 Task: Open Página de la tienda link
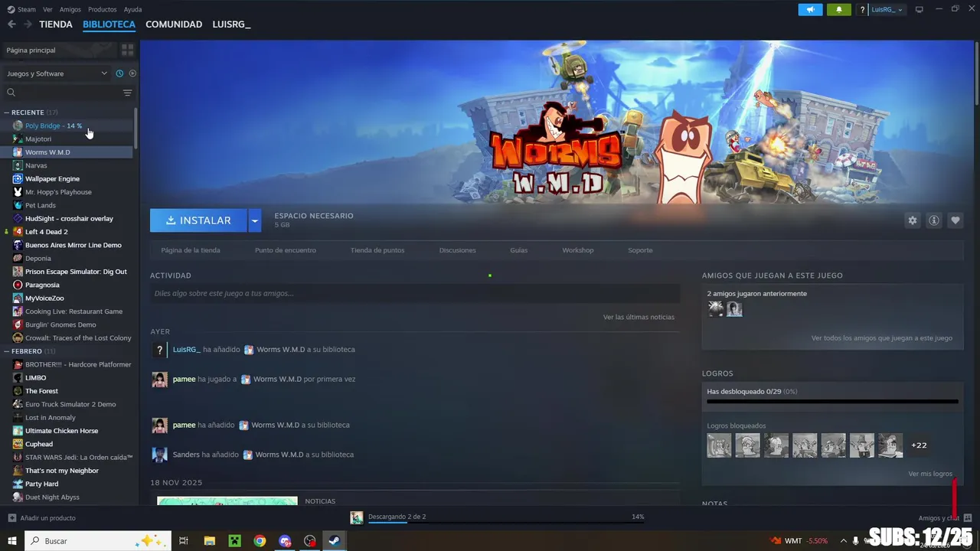pos(191,250)
